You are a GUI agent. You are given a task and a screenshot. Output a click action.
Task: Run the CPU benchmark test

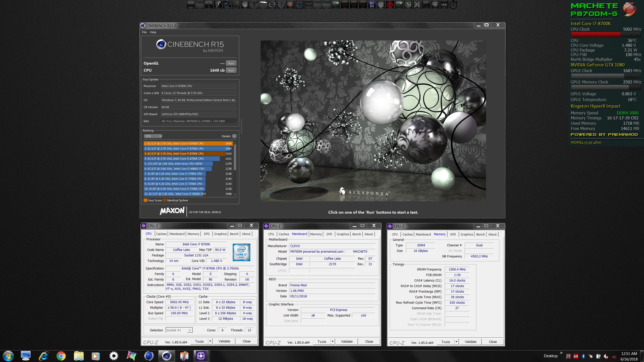[231, 70]
